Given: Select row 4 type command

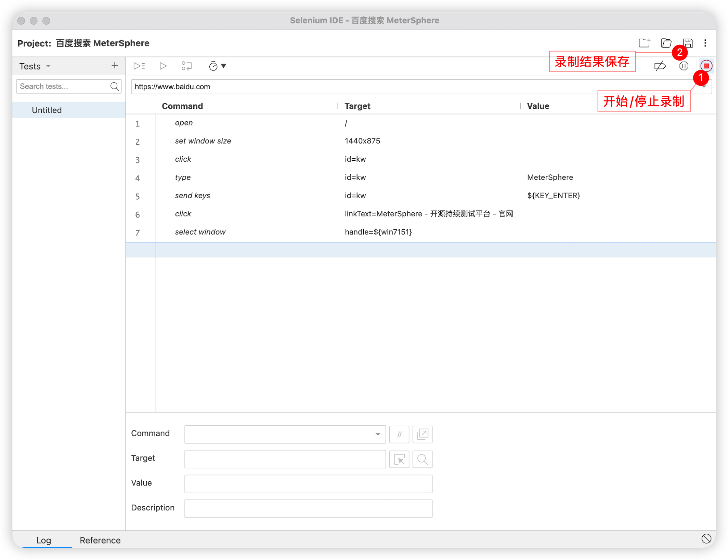Looking at the screenshot, I should pyautogui.click(x=421, y=177).
